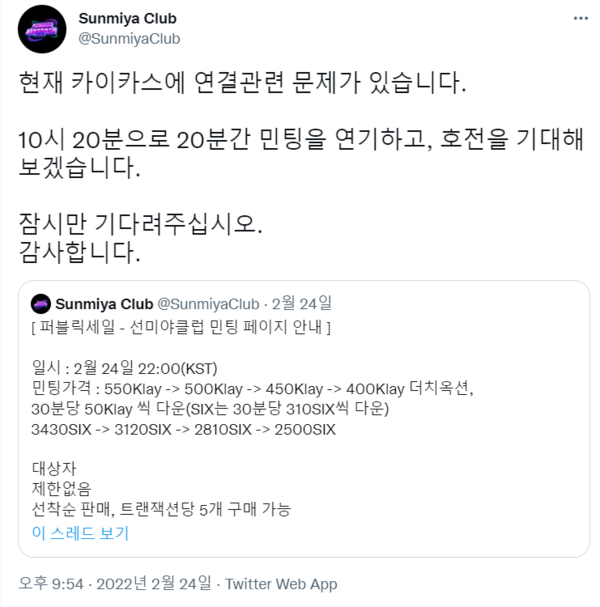The width and height of the screenshot is (600, 607).
Task: Click the 감사합니다 closing line
Action: pyautogui.click(x=79, y=252)
